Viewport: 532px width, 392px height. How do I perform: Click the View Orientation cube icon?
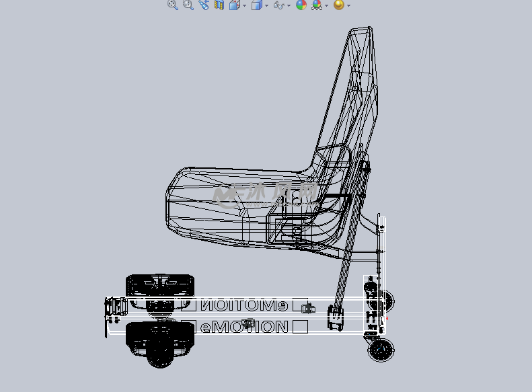233,5
